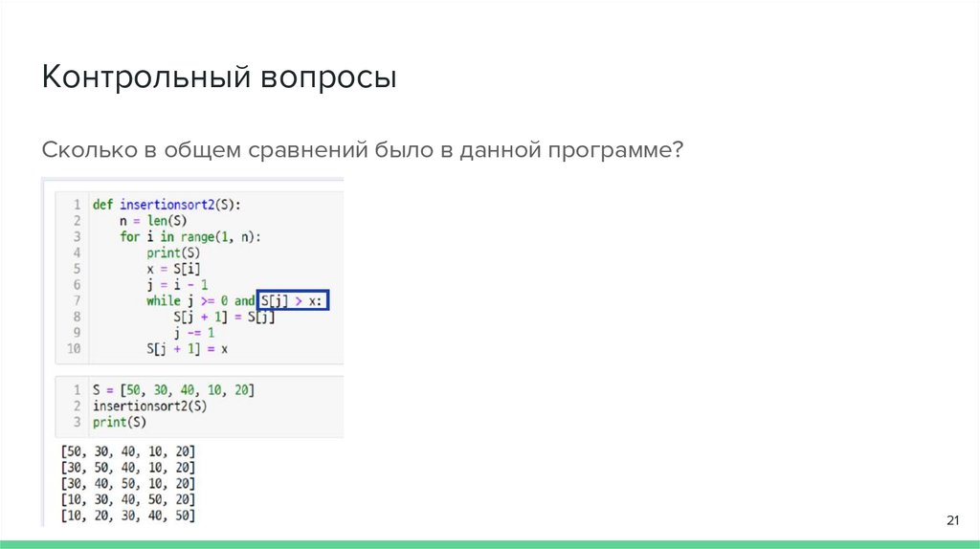The height and width of the screenshot is (549, 980).
Task: Click the "insertionsort2(S)" call in second cell
Action: [x=149, y=406]
